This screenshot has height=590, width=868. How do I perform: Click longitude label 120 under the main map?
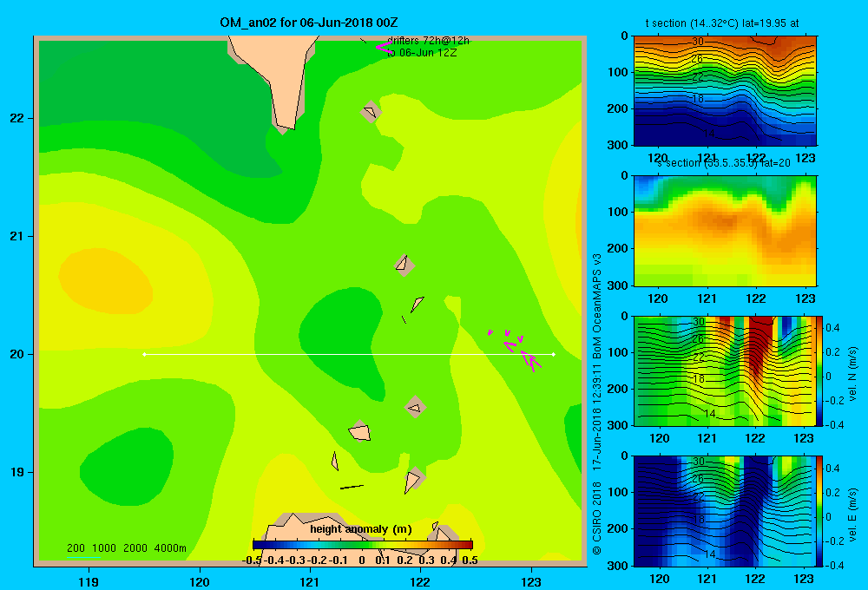[x=200, y=581]
